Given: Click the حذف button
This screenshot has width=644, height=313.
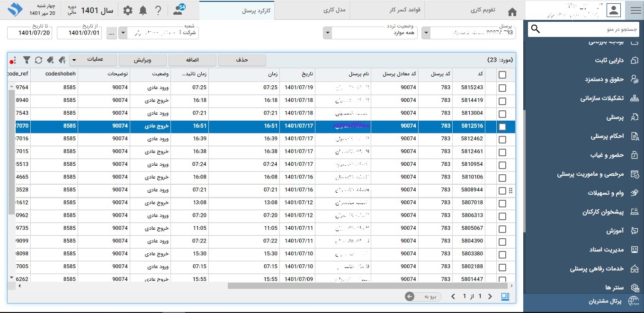Looking at the screenshot, I should pos(242,60).
